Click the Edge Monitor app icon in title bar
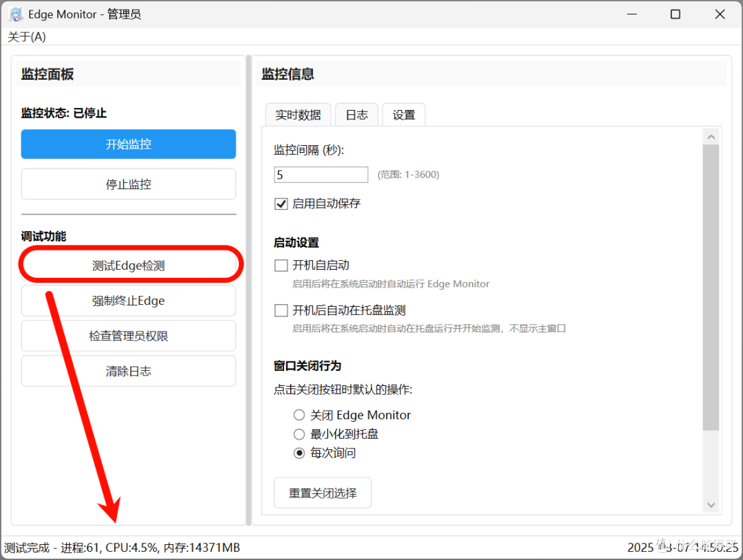This screenshot has height=560, width=743. tap(16, 14)
